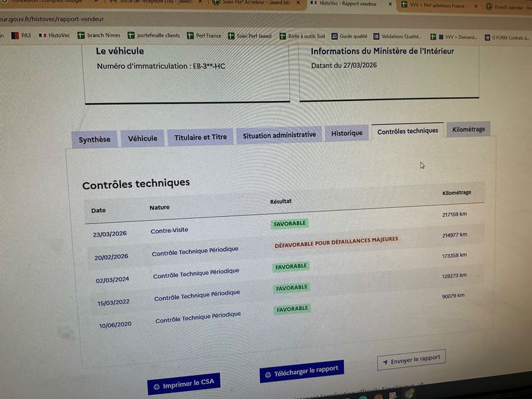Viewport: 532px width, 399px height.
Task: Click Contrôle Technique Périodique in the 10/06/2020 row
Action: (198, 317)
